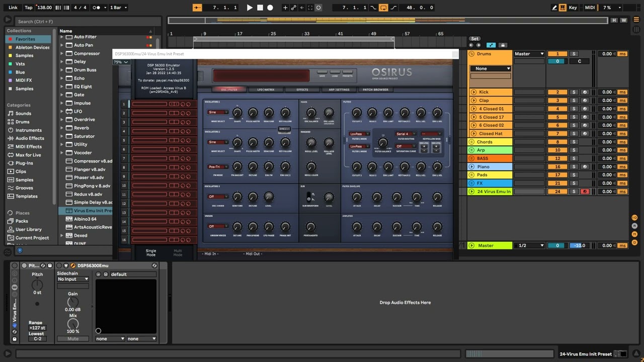Disarm the 24 Virus Emu track record button
This screenshot has width=644, height=362.
585,192
